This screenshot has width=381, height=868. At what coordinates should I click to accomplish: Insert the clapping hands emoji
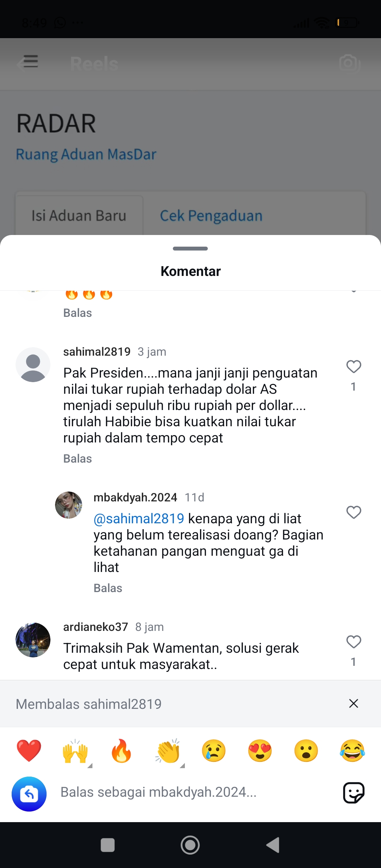168,751
